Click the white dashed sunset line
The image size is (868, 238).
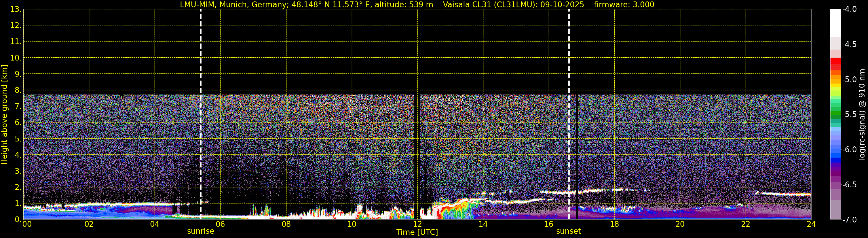(x=569, y=101)
